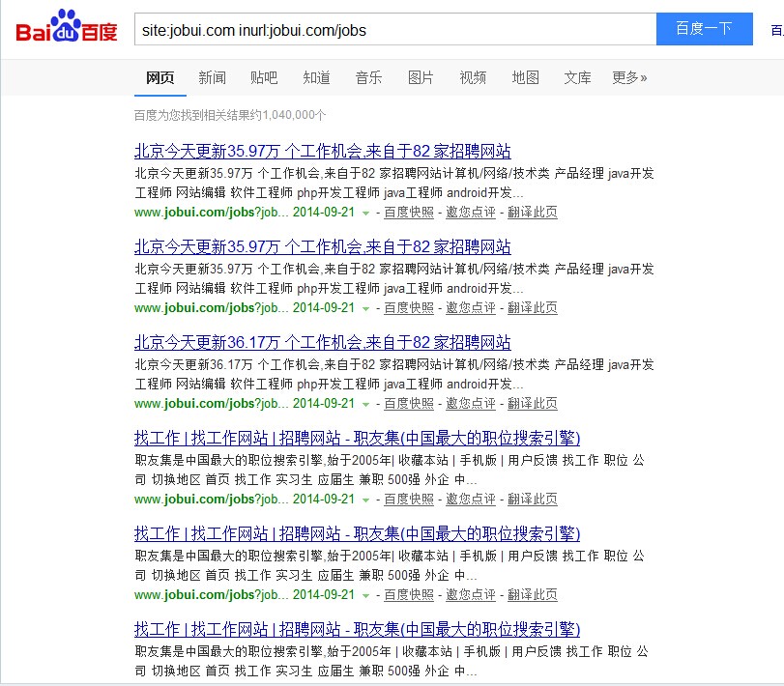Image resolution: width=784 pixels, height=686 pixels.
Task: Click the Baidu paw logo
Action: (67, 26)
